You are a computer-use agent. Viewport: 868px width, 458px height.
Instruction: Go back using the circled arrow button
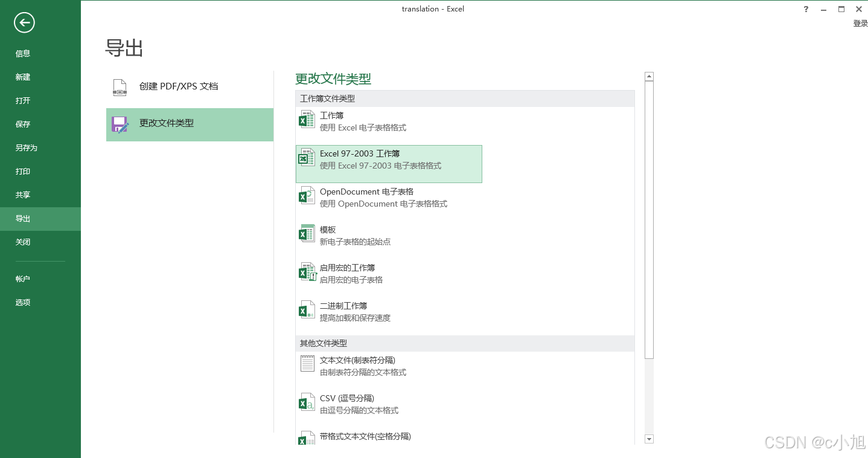[x=24, y=23]
